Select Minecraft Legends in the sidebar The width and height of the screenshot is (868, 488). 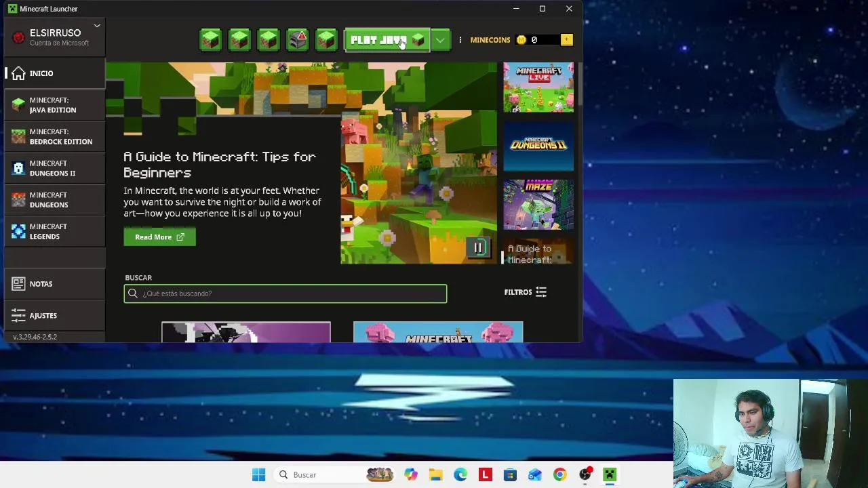pyautogui.click(x=55, y=231)
